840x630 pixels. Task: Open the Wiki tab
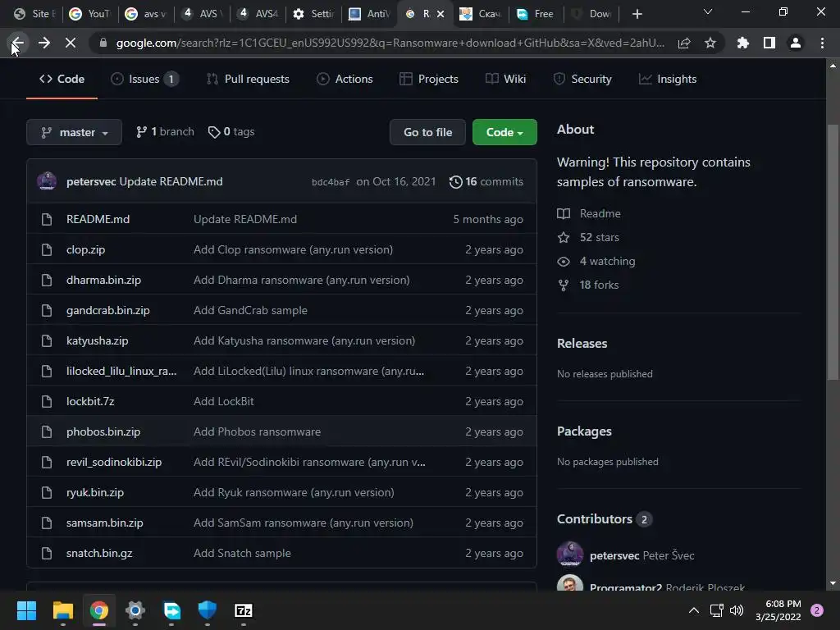pyautogui.click(x=505, y=80)
